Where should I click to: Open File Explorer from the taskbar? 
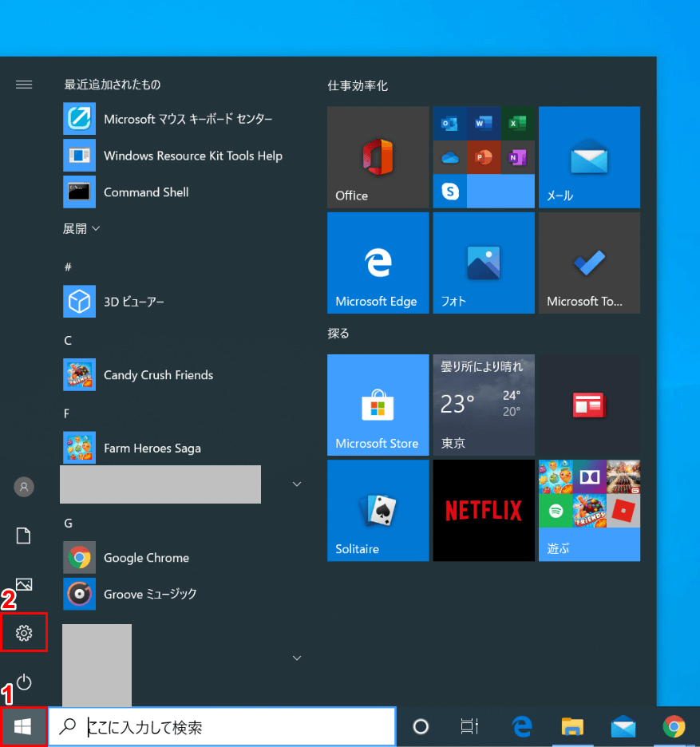(x=572, y=726)
